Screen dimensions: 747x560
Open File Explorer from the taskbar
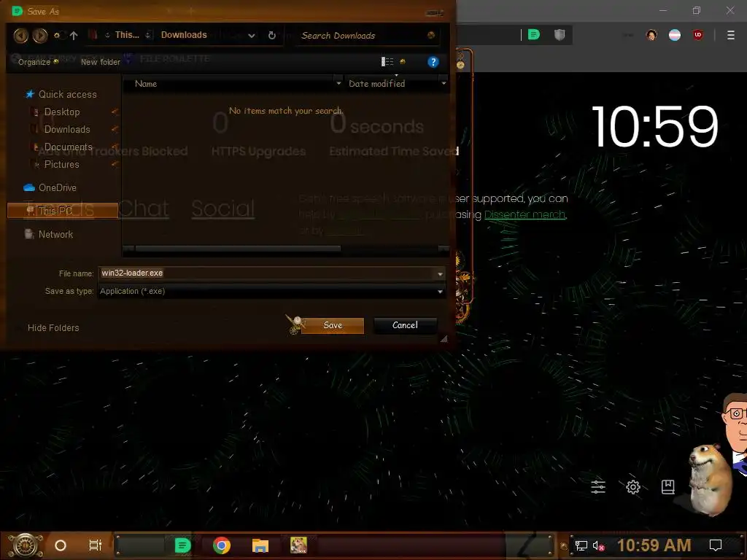click(x=260, y=545)
